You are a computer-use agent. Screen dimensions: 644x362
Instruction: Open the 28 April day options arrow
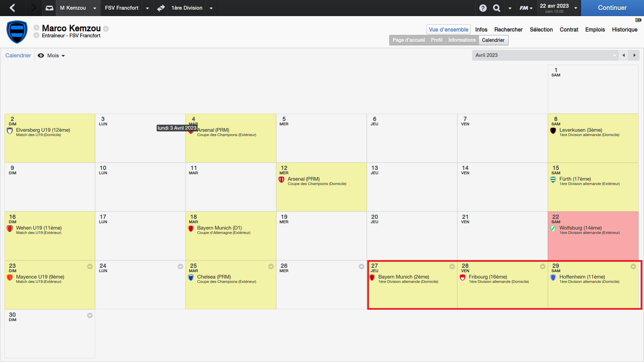[543, 266]
